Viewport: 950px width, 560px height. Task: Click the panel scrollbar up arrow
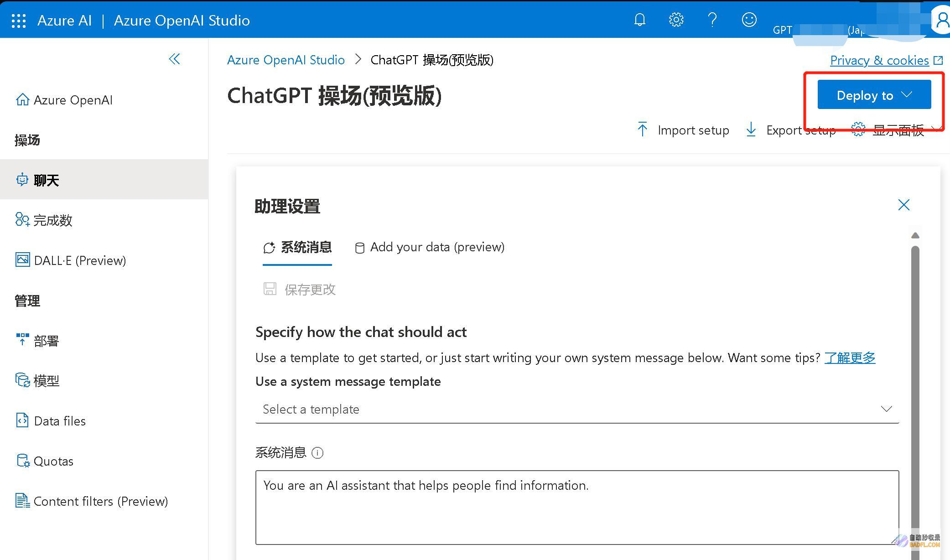915,235
